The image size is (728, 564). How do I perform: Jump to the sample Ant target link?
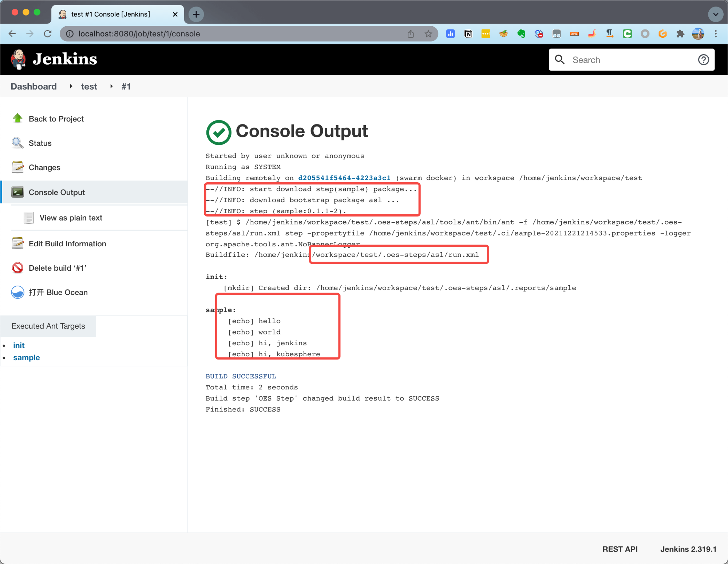(26, 357)
